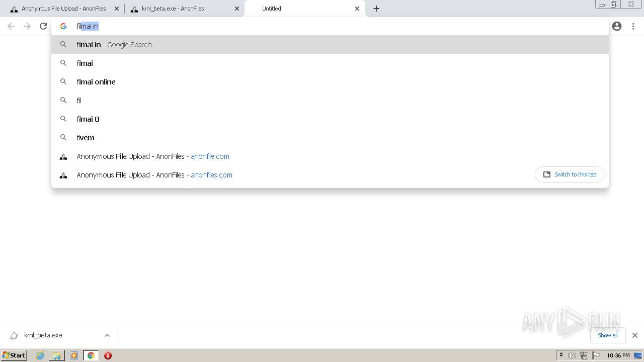Open a new tab with plus button
Image resolution: width=644 pixels, height=362 pixels.
376,9
